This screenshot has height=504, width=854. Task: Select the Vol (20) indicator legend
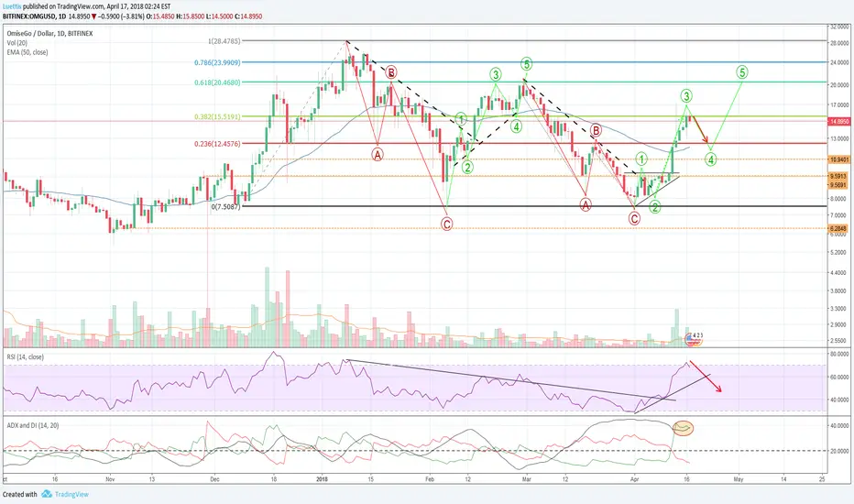[x=16, y=42]
